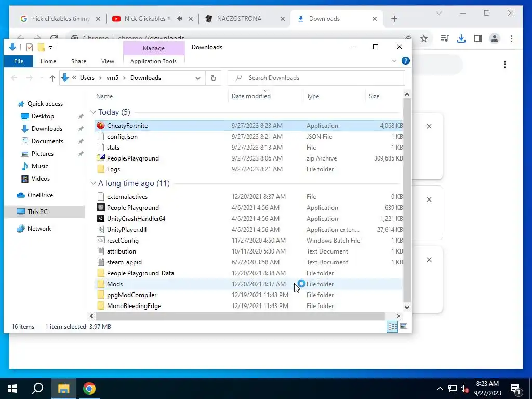The width and height of the screenshot is (532, 399).
Task: Refresh the Downloads folder view
Action: 214,78
